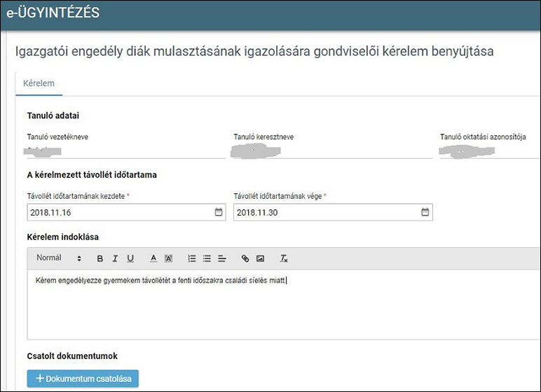Viewport: 541px width, 392px height.
Task: Switch to the Kérelem tab
Action: coord(39,83)
